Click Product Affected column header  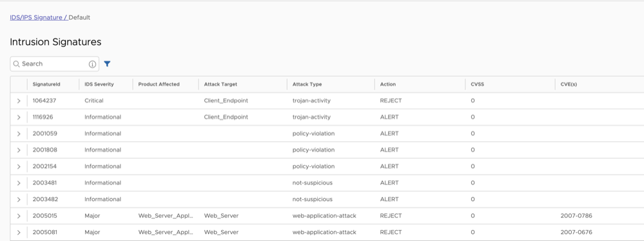159,84
